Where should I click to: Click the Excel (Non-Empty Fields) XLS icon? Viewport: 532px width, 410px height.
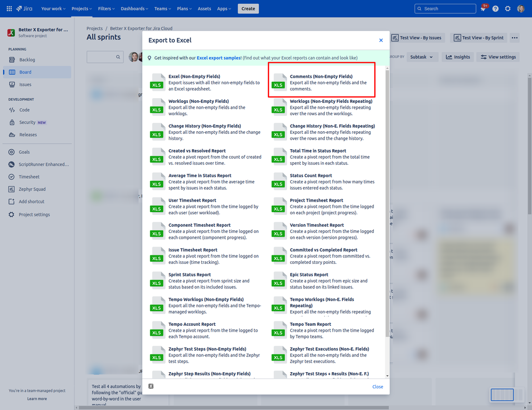coord(157,82)
